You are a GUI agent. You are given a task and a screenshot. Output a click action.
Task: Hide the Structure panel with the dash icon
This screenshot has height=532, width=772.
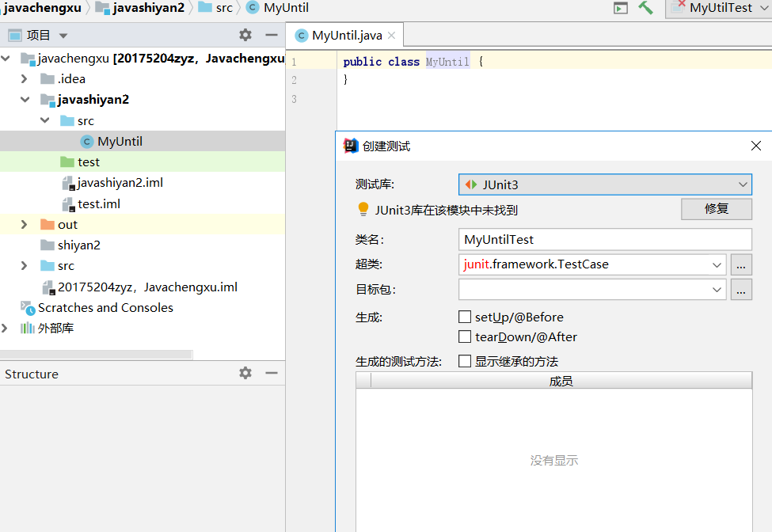point(272,373)
